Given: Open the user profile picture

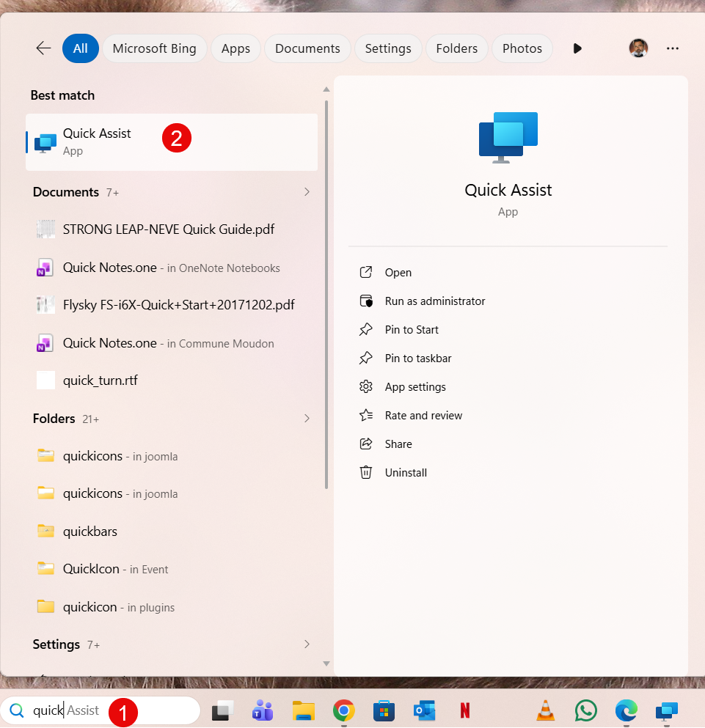Looking at the screenshot, I should 638,48.
